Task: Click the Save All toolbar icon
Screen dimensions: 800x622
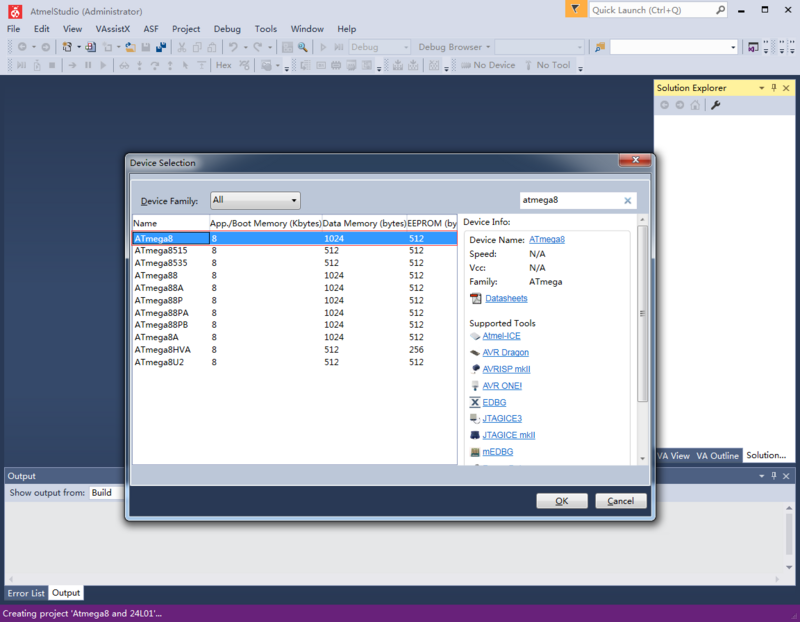Action: click(161, 47)
